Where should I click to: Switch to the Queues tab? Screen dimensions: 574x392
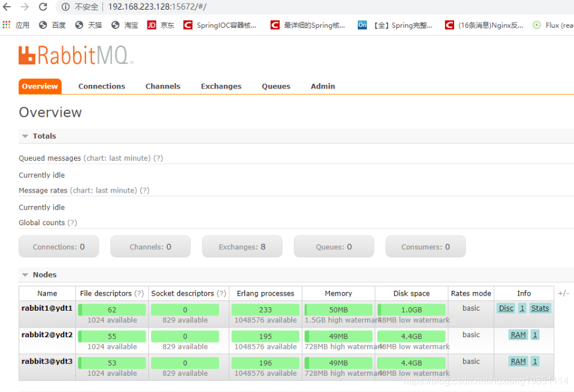(276, 86)
